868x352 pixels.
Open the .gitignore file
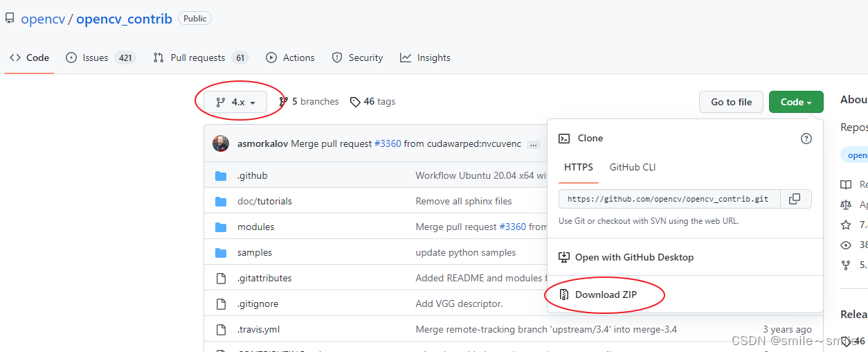pos(257,304)
